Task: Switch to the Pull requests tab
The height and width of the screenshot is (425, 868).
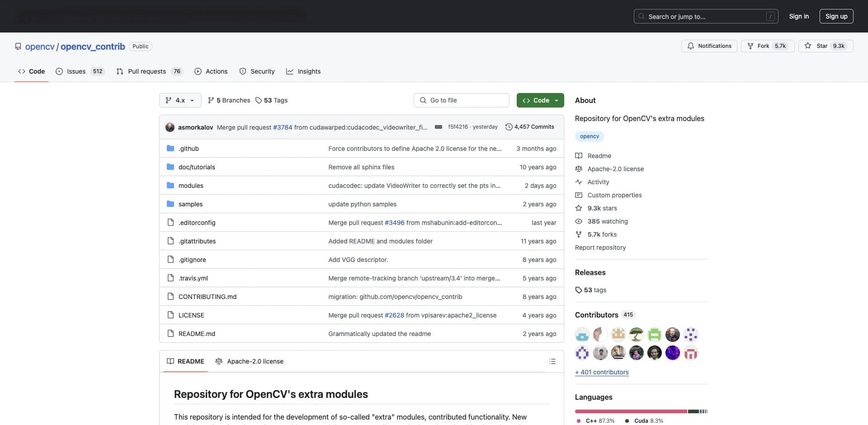Action: (x=149, y=71)
